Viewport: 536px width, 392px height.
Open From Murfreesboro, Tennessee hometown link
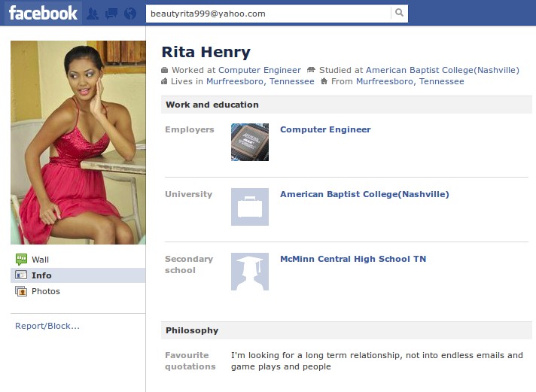pos(410,81)
